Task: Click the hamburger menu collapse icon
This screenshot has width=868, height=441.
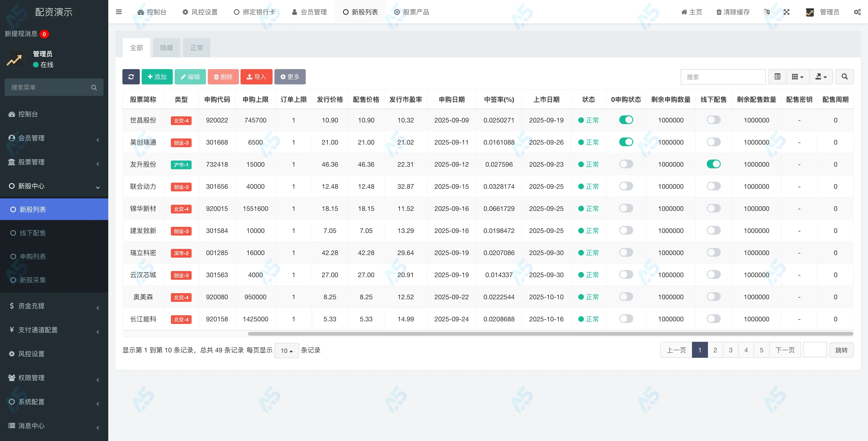Action: point(119,12)
